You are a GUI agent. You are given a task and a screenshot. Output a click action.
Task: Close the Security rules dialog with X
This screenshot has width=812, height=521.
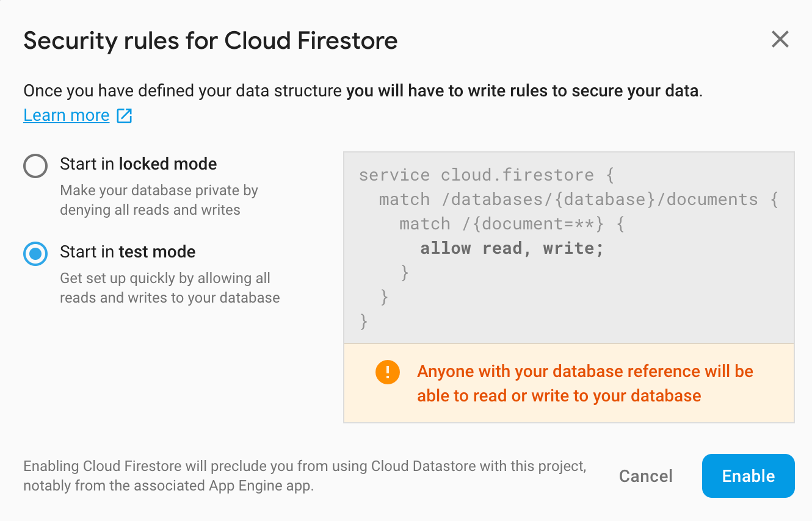780,40
